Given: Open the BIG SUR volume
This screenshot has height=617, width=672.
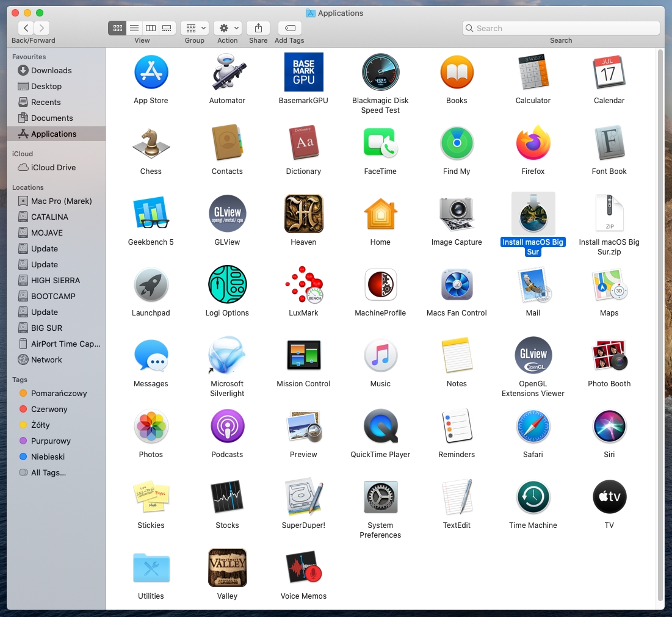Looking at the screenshot, I should pos(57,328).
